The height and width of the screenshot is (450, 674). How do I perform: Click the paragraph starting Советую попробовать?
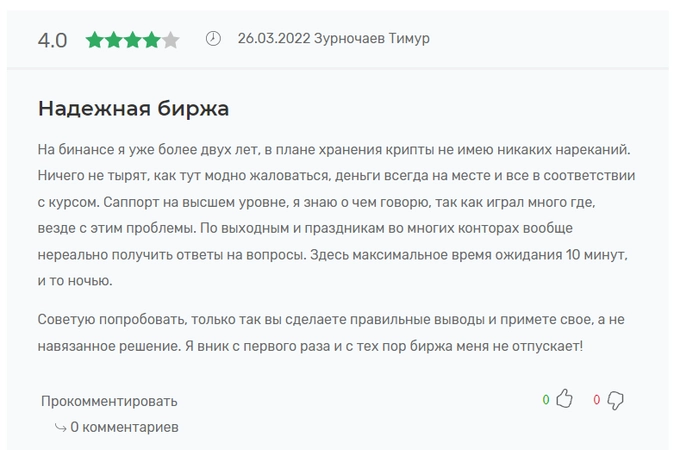click(x=331, y=333)
